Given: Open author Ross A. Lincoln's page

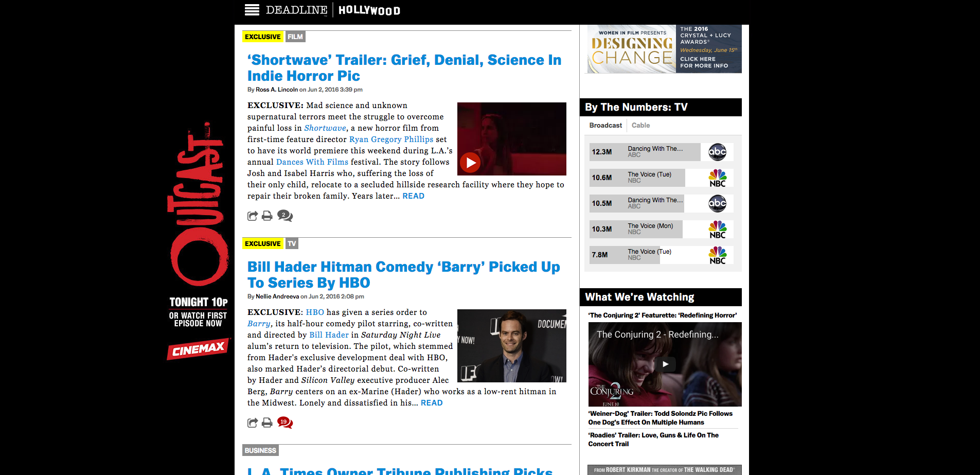Looking at the screenshot, I should (277, 90).
